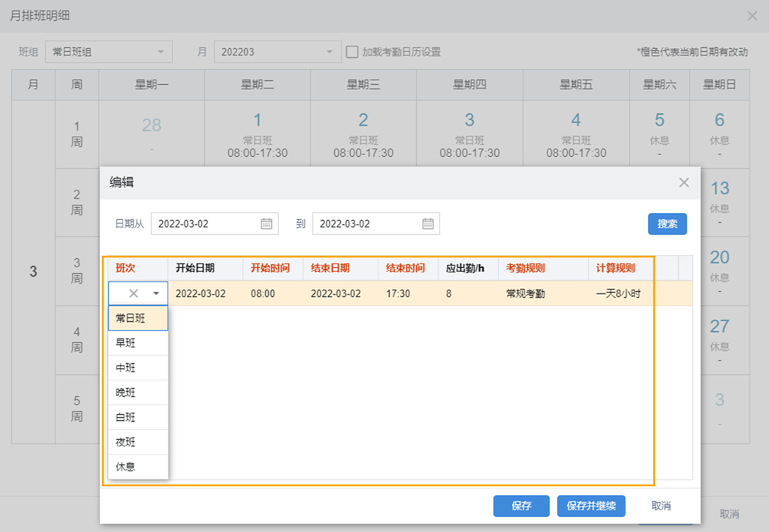Select calendar day 1 on 星期二
769x532 pixels.
tap(258, 135)
